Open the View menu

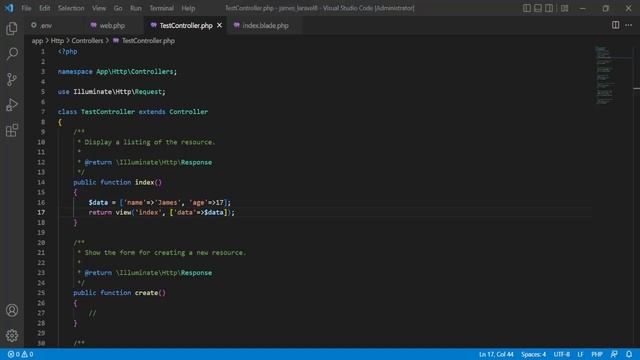coord(99,8)
